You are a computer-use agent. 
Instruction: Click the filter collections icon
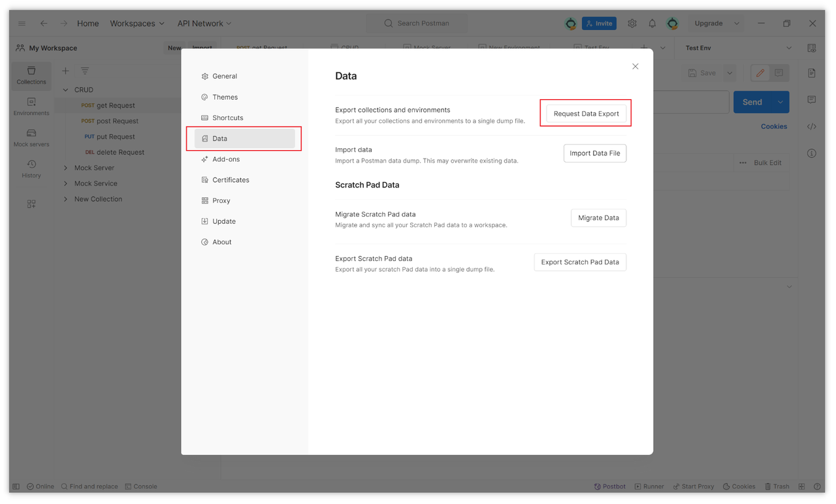[85, 71]
